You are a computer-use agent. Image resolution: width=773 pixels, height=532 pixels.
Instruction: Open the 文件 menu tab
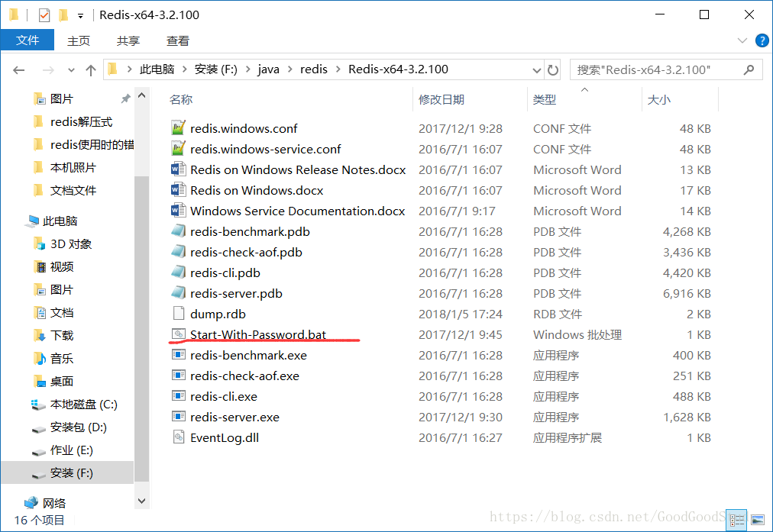click(x=27, y=40)
